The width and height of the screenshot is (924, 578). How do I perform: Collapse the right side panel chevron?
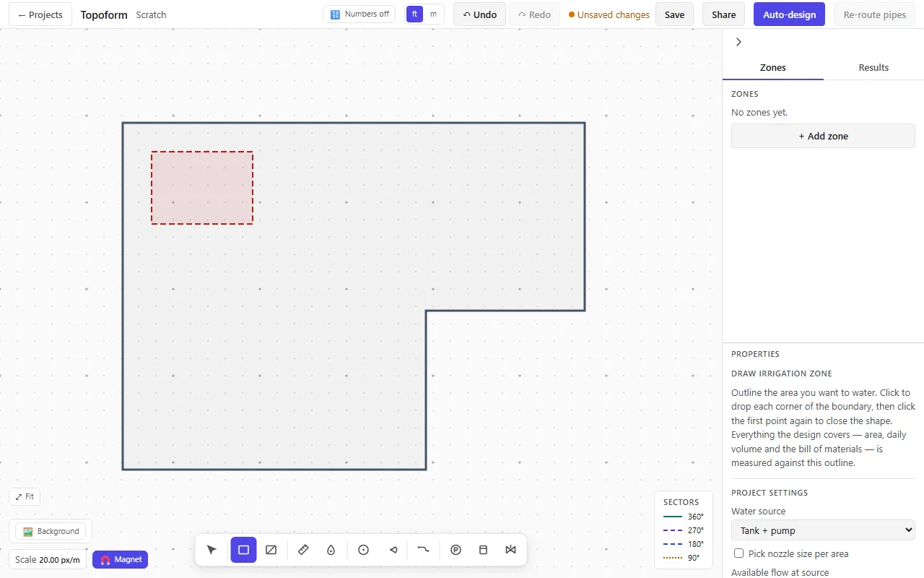(x=738, y=42)
